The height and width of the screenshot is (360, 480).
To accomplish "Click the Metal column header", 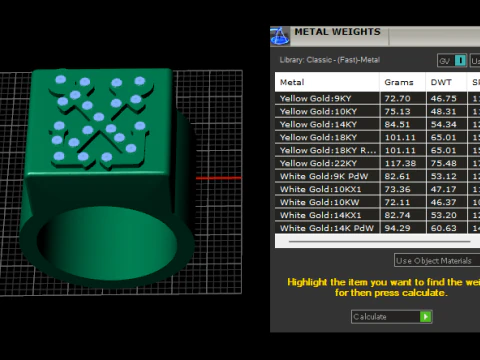I will (x=327, y=82).
